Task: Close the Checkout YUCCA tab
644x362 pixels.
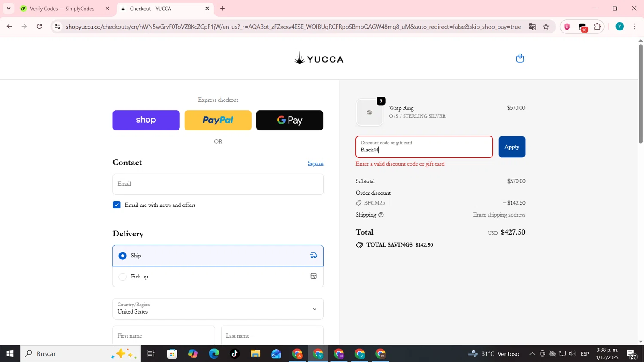Action: pyautogui.click(x=207, y=9)
